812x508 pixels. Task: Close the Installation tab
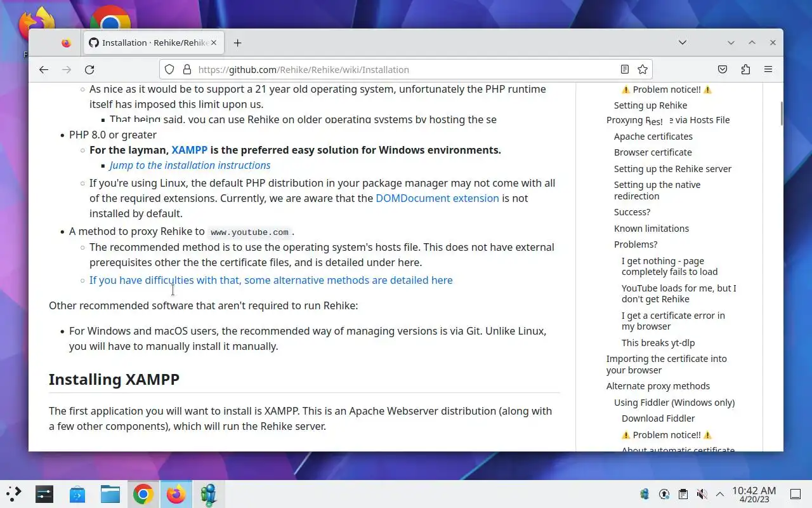tap(214, 43)
